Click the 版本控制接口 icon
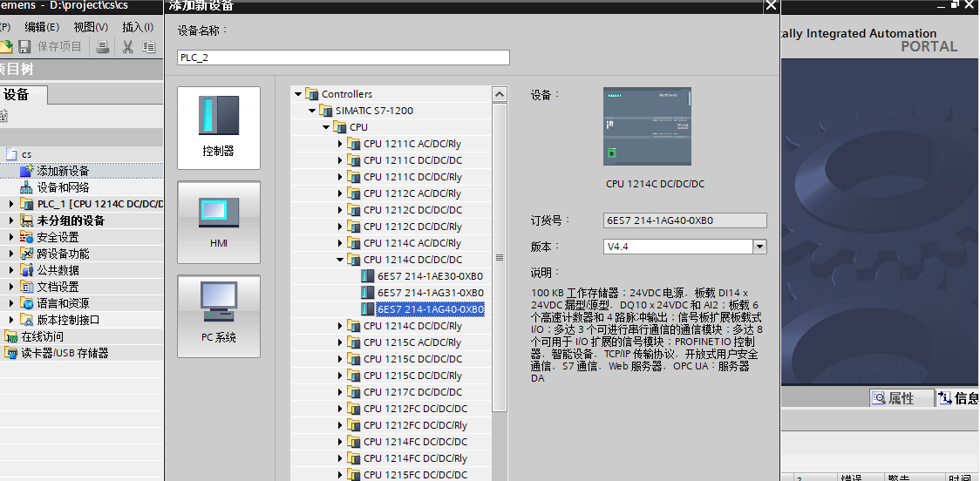This screenshot has width=980, height=481. tap(27, 320)
